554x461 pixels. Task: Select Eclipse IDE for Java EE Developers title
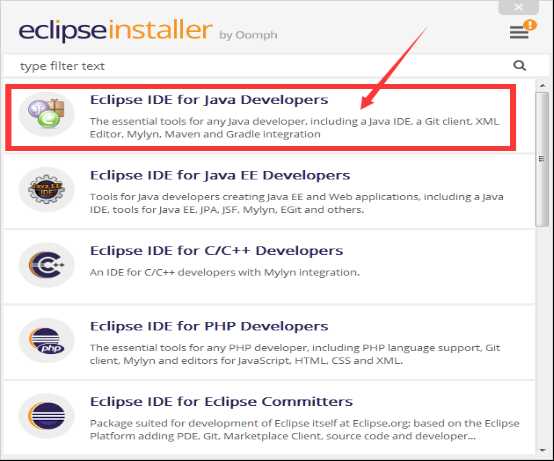[220, 175]
